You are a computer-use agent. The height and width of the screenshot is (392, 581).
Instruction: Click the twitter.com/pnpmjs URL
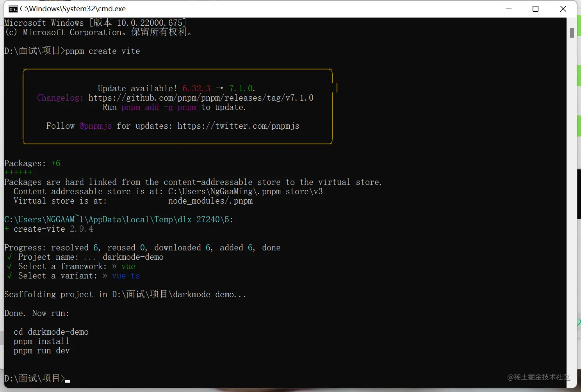coord(239,126)
